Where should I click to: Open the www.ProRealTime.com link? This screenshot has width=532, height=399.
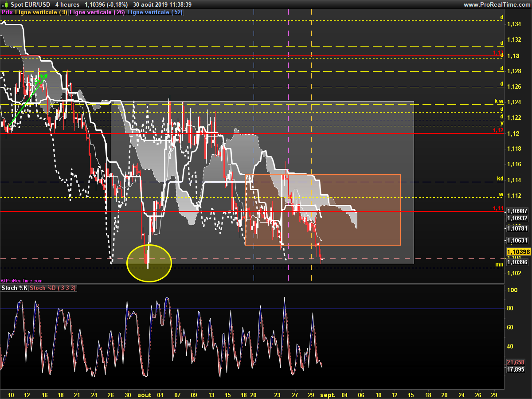click(x=497, y=4)
